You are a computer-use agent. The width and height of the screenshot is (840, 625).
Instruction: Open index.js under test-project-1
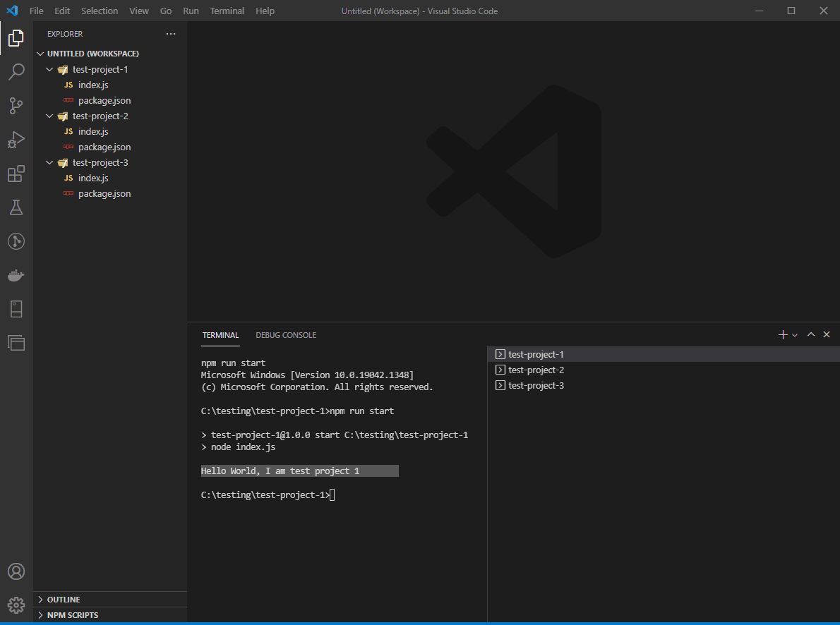[x=110, y=85]
